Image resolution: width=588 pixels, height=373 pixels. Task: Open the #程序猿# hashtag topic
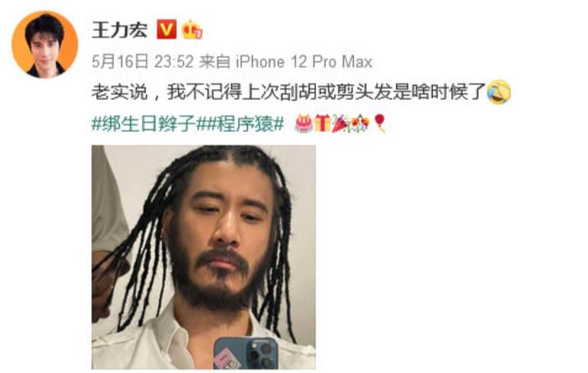[x=240, y=124]
